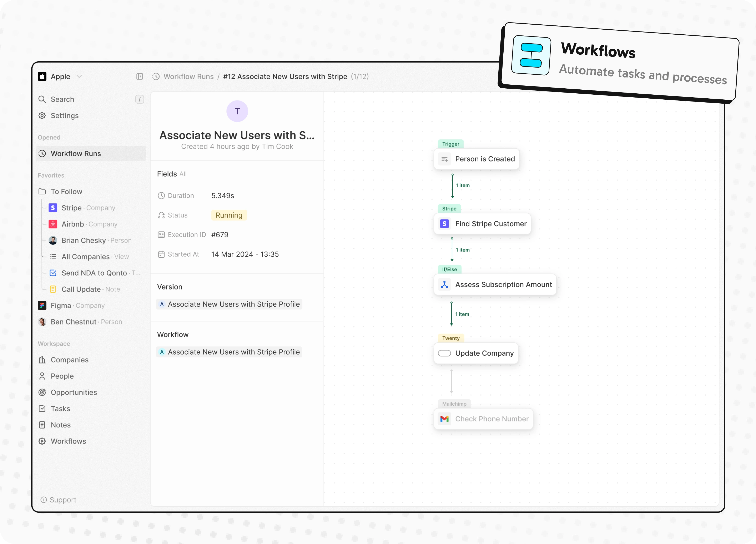Click the Search magnifier icon
The image size is (756, 544).
(42, 99)
